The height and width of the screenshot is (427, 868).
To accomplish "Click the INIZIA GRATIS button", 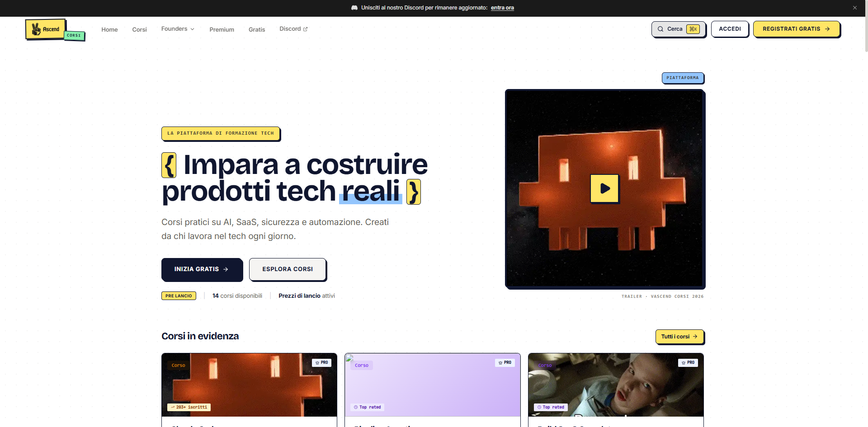I will (202, 269).
